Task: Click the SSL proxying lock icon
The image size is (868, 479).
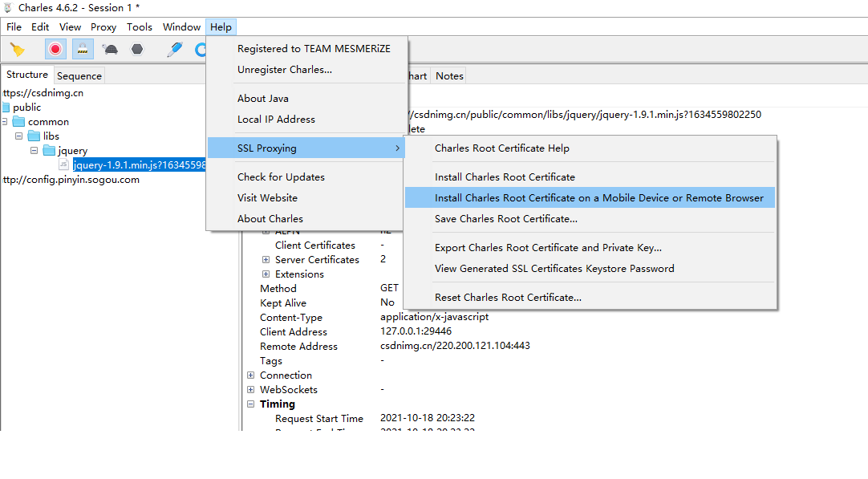Action: coord(83,49)
